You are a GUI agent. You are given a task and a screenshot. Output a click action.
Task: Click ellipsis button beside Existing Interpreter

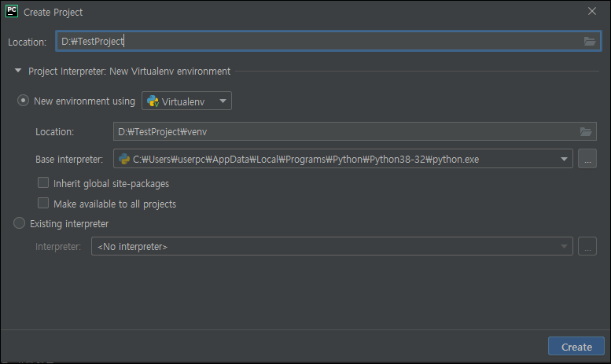587,246
